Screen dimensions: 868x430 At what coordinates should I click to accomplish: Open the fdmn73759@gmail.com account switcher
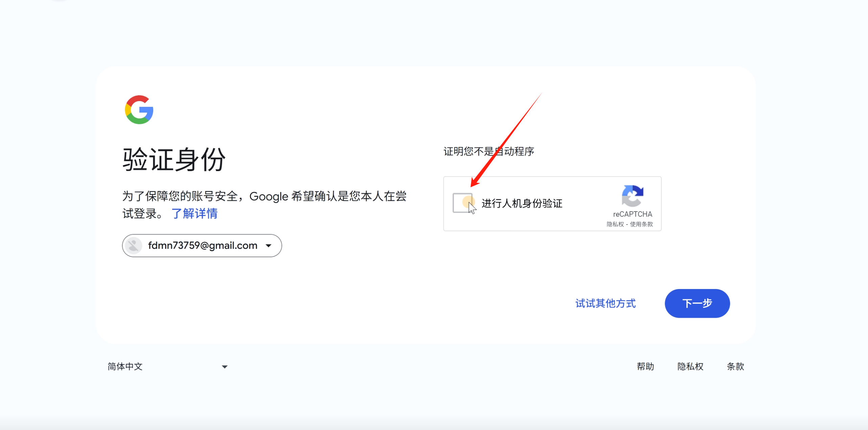click(202, 246)
